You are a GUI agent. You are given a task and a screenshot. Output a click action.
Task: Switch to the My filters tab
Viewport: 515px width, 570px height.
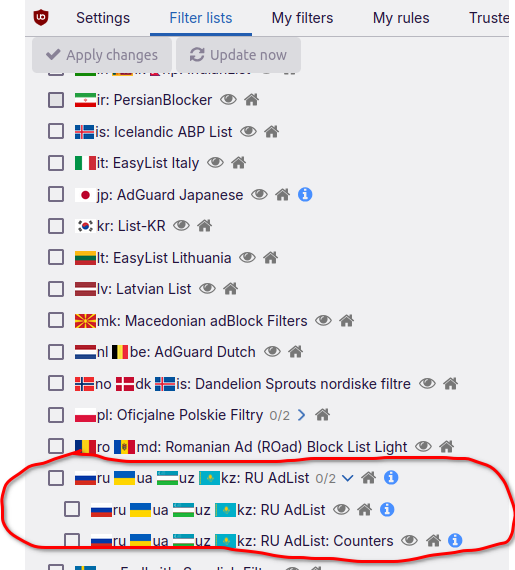tap(302, 18)
